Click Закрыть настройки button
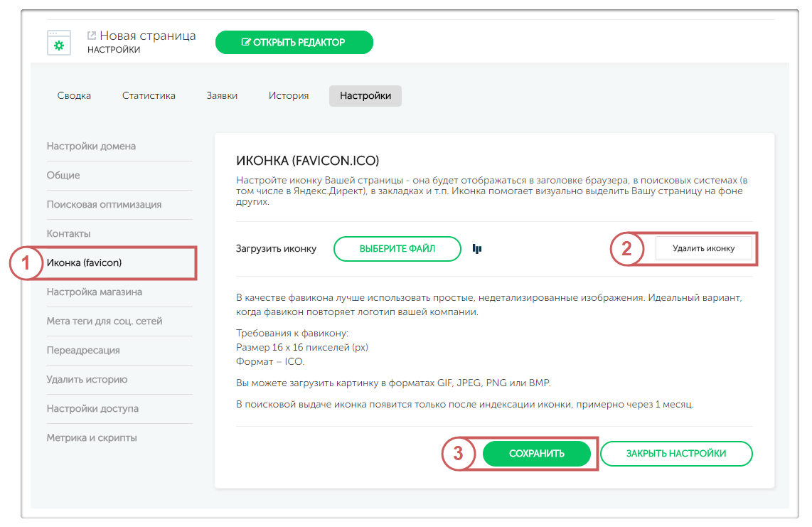The height and width of the screenshot is (527, 812). point(675,454)
